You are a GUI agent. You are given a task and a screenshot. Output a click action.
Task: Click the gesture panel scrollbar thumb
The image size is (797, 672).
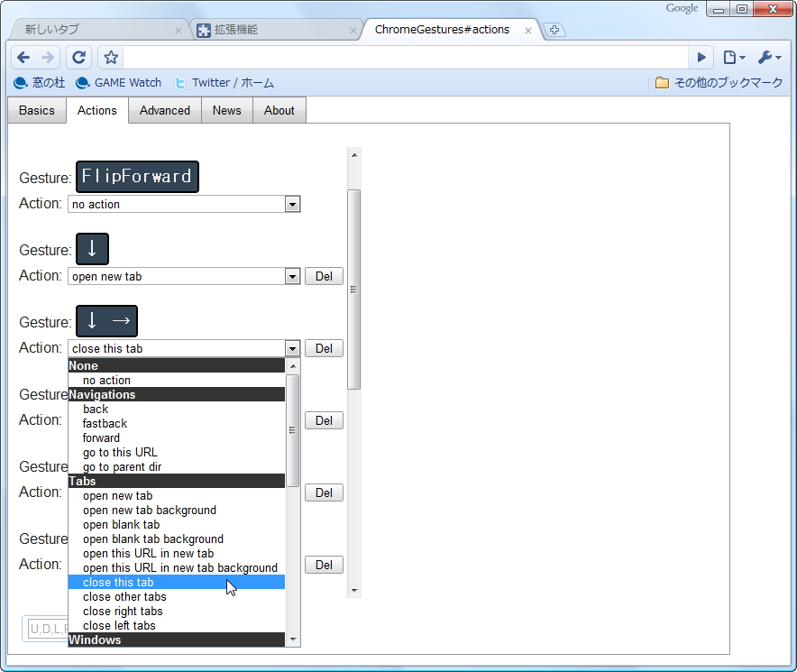pyautogui.click(x=354, y=290)
